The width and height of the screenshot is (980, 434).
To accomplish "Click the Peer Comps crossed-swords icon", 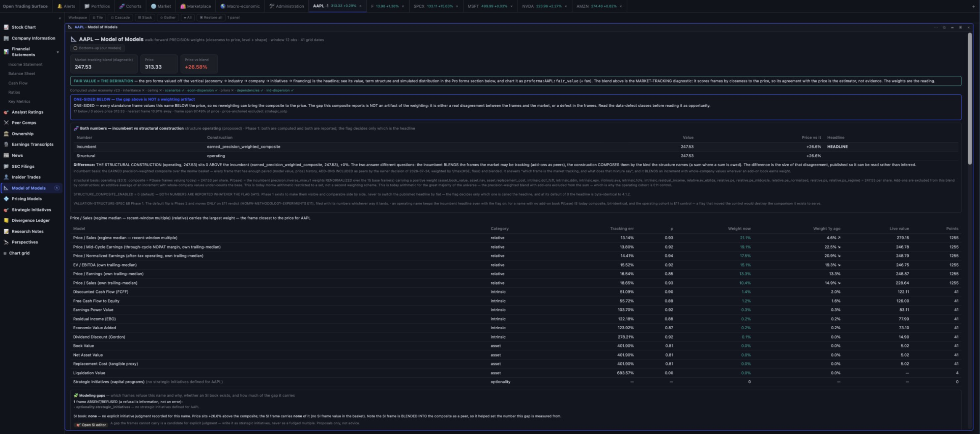I will pyautogui.click(x=6, y=123).
